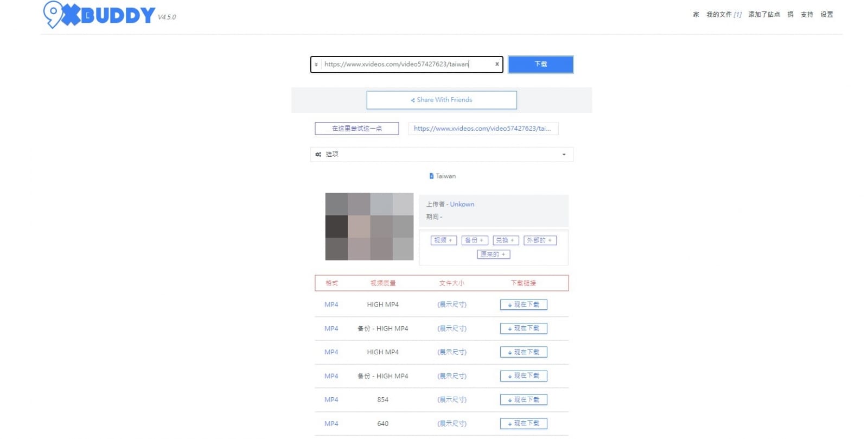The height and width of the screenshot is (439, 868).
Task: Click the MP4 format label in the 640 row
Action: tap(331, 424)
